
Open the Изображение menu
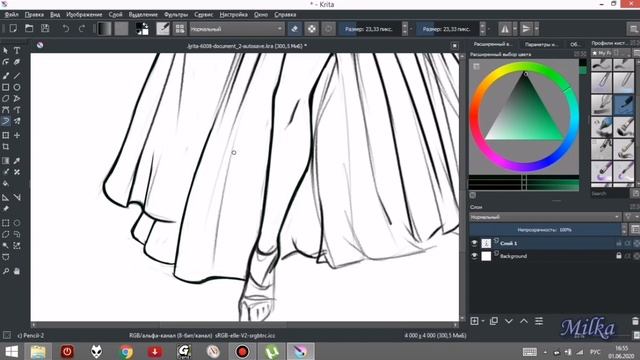tap(84, 14)
